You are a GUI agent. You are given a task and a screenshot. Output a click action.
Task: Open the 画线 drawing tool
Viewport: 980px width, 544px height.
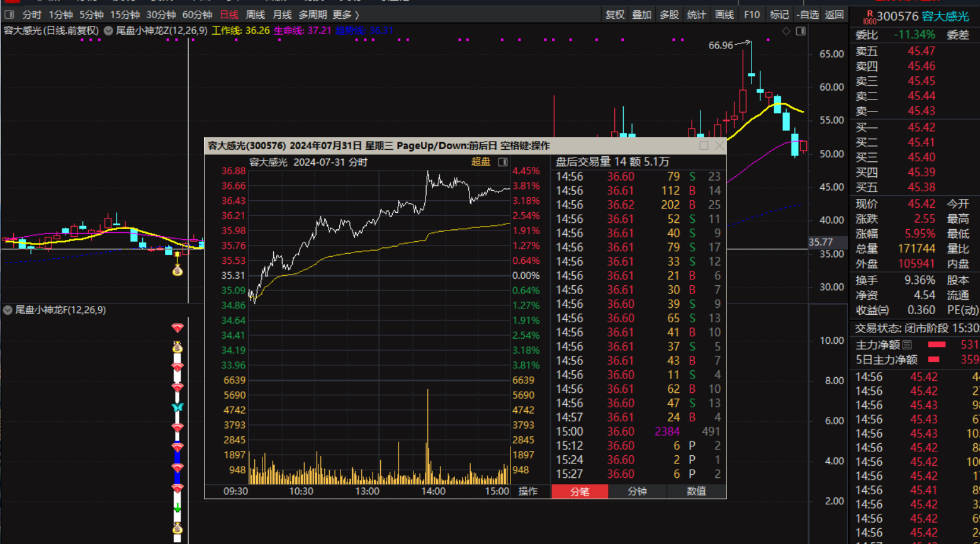pos(724,14)
